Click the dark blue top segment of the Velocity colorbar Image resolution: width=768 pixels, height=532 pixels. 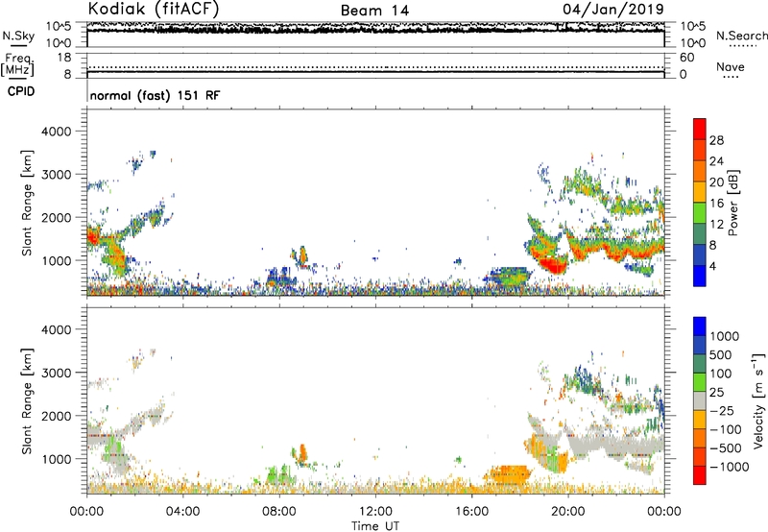click(700, 326)
